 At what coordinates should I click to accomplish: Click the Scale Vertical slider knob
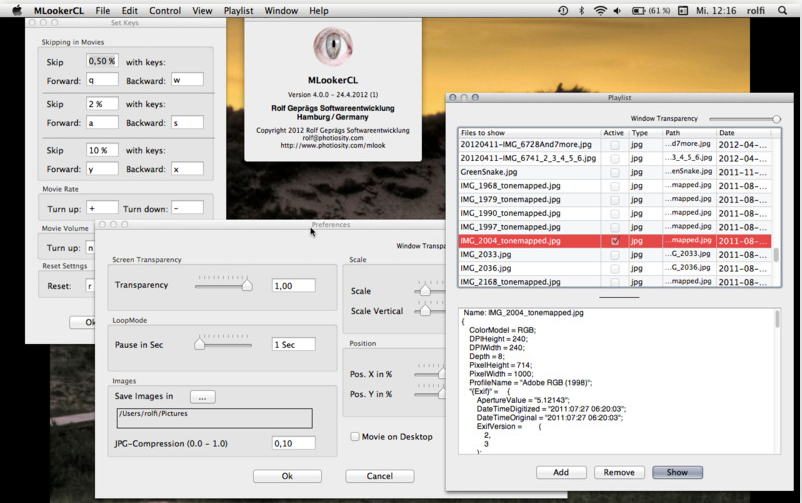coord(425,310)
